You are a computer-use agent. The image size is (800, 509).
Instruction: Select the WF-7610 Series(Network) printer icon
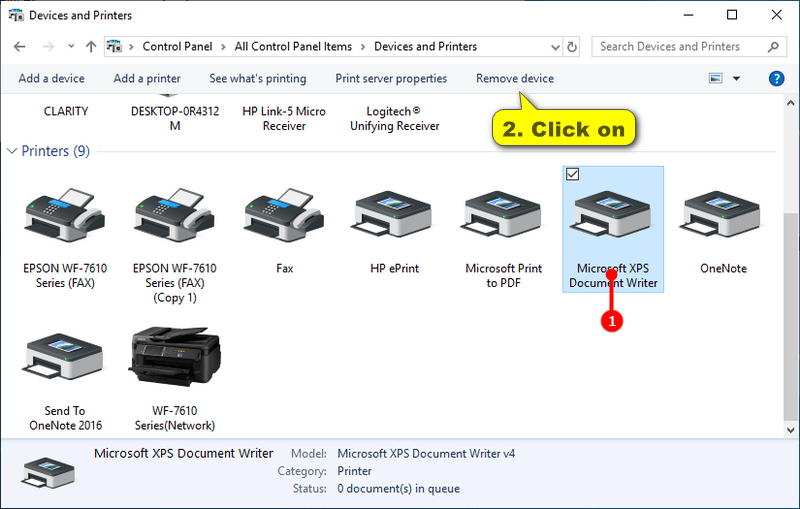click(x=174, y=357)
